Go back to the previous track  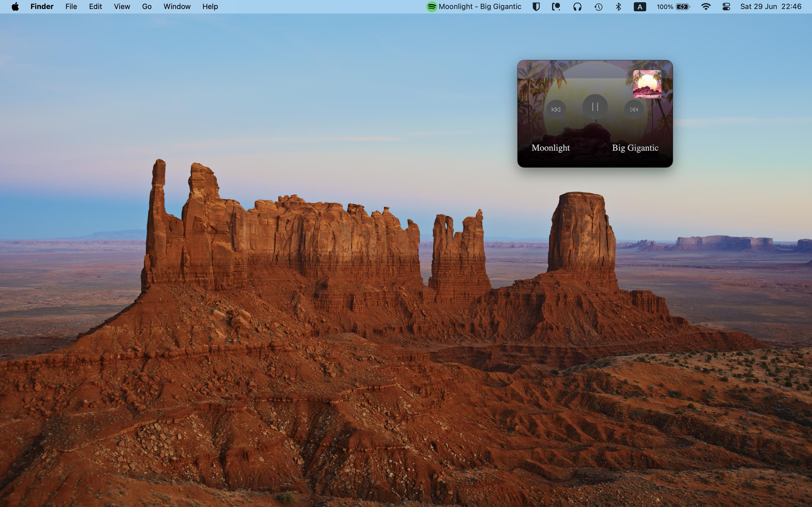pos(556,110)
